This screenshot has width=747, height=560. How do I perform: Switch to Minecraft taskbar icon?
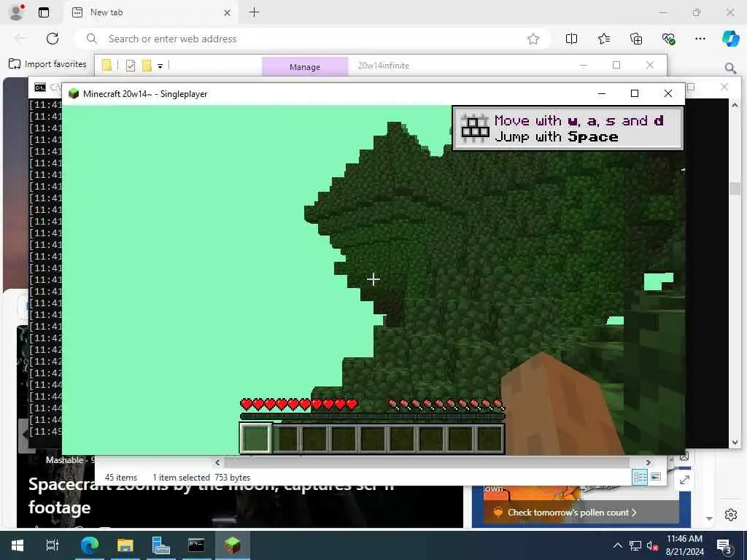tap(233, 545)
